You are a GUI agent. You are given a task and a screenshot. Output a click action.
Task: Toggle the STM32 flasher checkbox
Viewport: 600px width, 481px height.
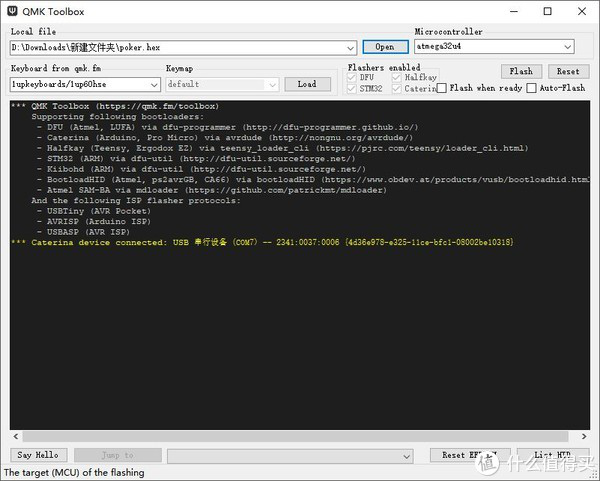pos(351,89)
